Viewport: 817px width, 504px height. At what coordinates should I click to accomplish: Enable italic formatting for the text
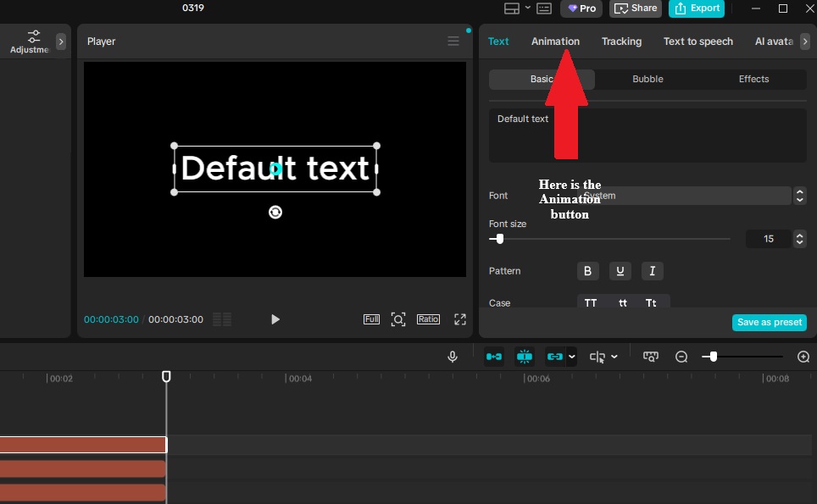pos(652,271)
